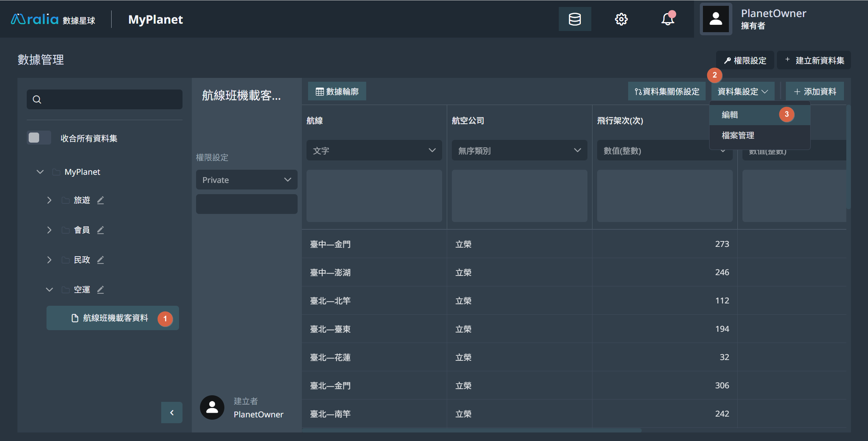Image resolution: width=868 pixels, height=441 pixels.
Task: Collapse the sidebar with the arrow button
Action: (x=172, y=413)
